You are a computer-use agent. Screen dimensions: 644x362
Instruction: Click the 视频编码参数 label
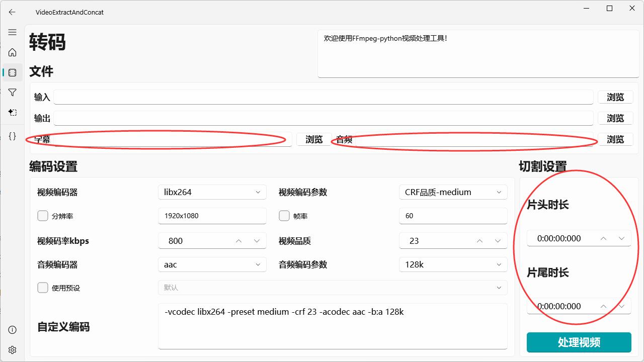pos(303,192)
